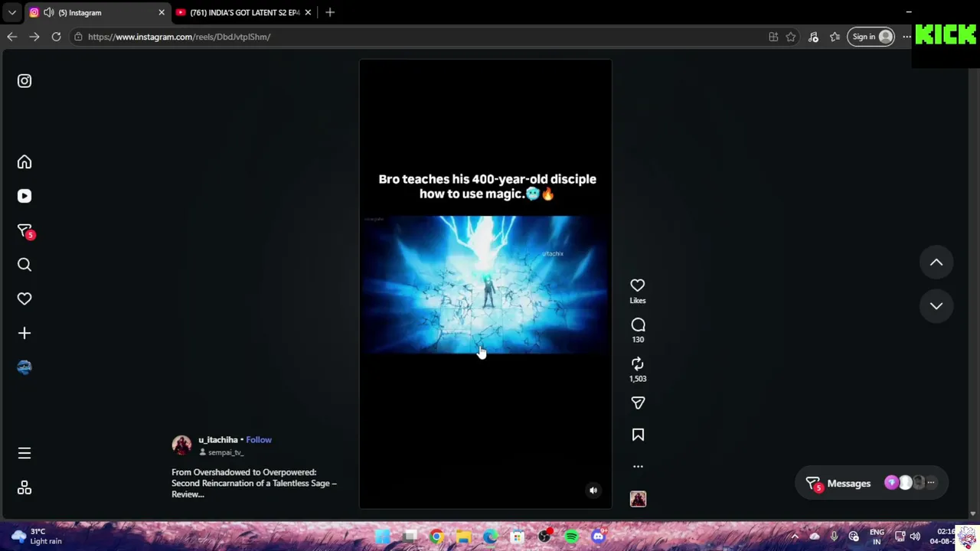
Task: Create a new post with plus icon
Action: (x=24, y=333)
